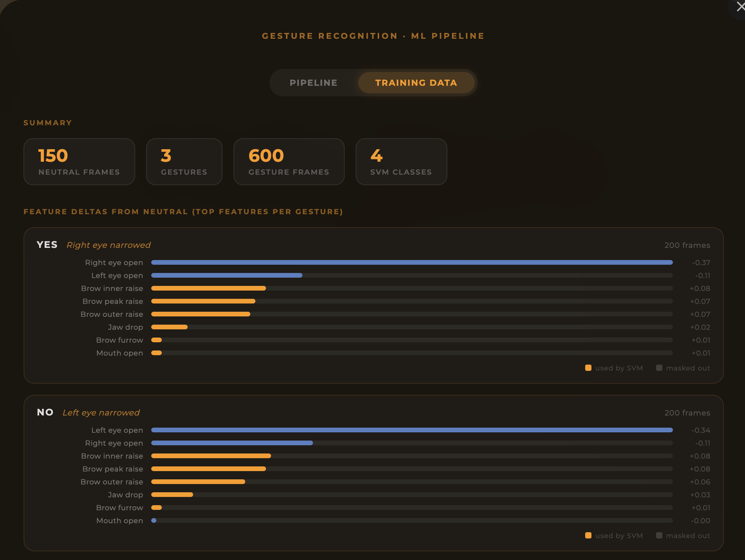Click 'Left eye open' label in NO card
Viewport: 745px width, 560px height.
click(x=117, y=430)
